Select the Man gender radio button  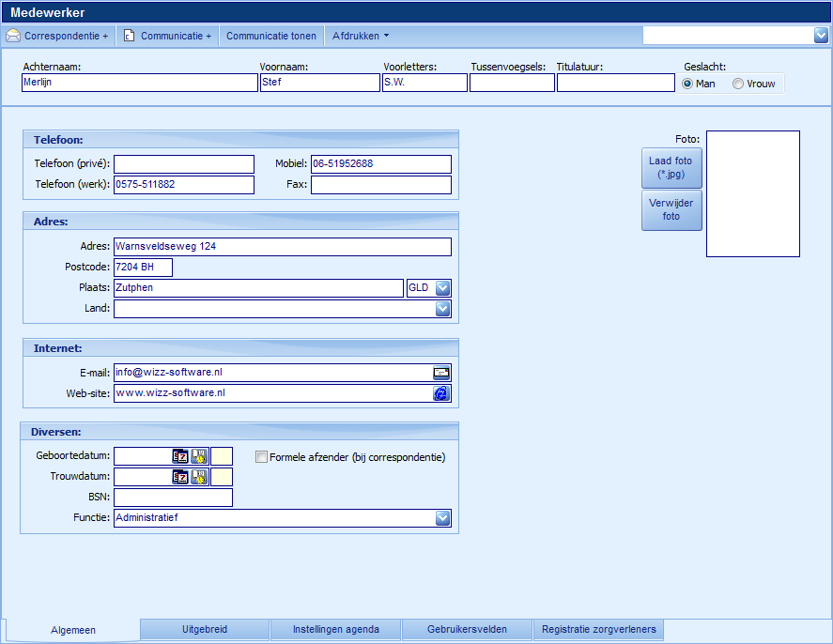[x=688, y=84]
